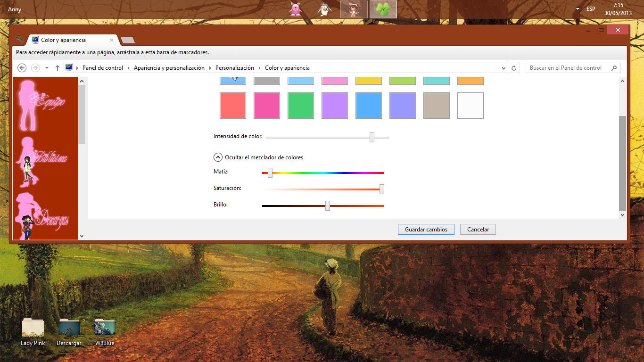Click the main pane scrollbar thumb
This screenshot has height=362, width=644.
[623, 163]
